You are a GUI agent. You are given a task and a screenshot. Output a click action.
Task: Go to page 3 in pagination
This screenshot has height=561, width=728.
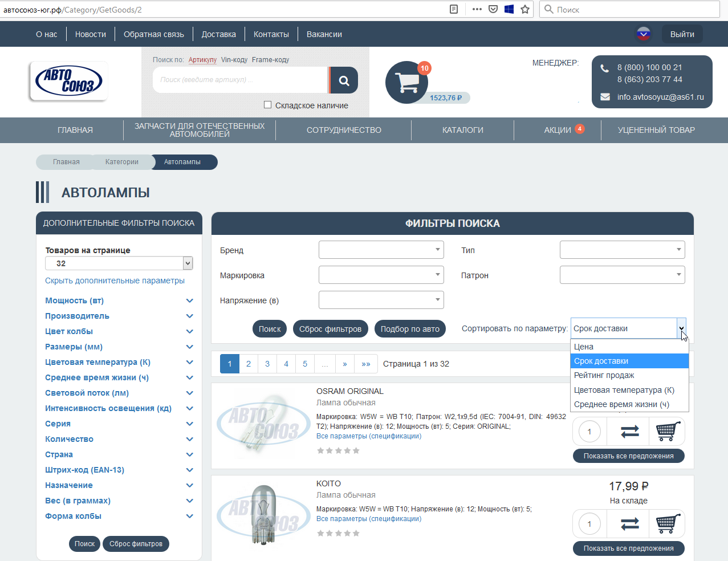pyautogui.click(x=267, y=364)
